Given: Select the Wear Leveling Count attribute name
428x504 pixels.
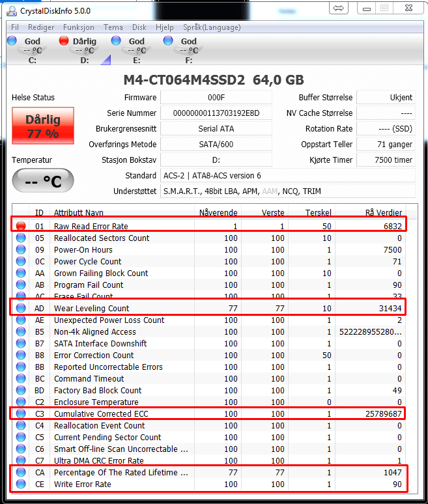Looking at the screenshot, I should tap(92, 308).
